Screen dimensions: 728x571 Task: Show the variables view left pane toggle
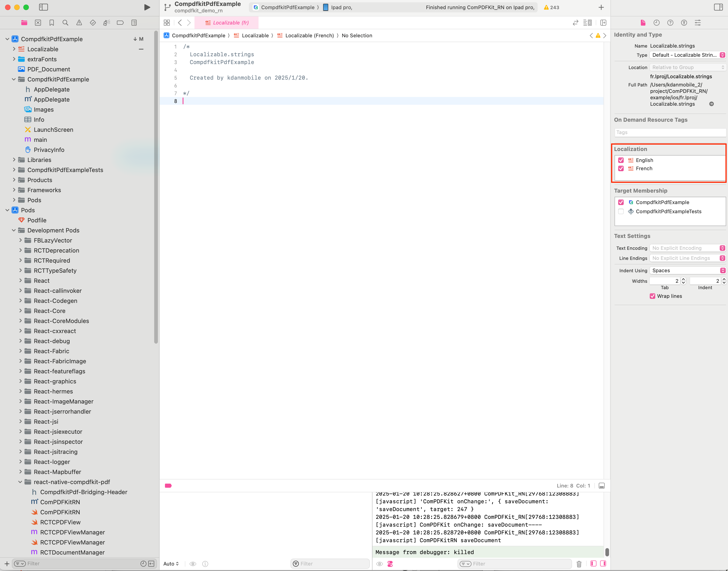[593, 564]
